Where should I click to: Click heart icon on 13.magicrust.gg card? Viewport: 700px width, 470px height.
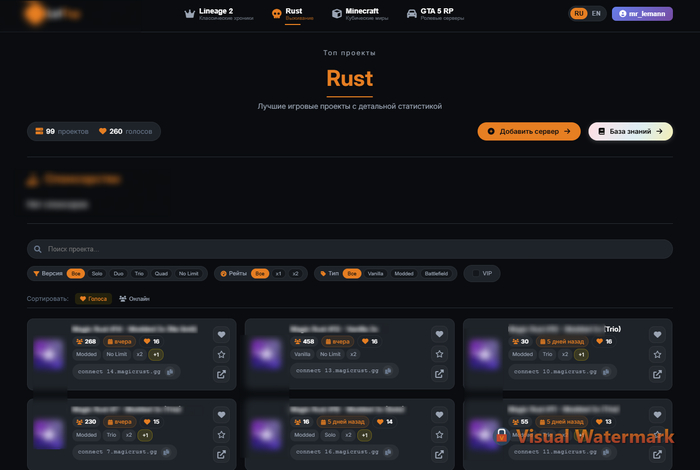click(x=439, y=334)
